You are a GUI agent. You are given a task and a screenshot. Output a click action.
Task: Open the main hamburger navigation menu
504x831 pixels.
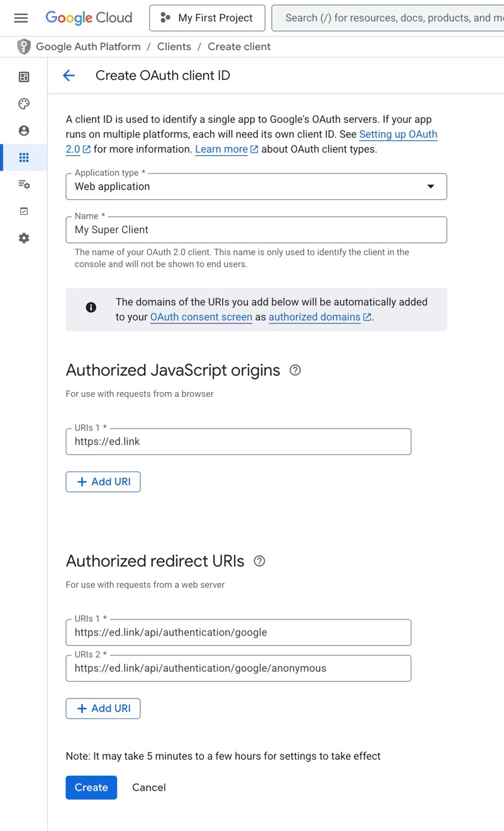coord(21,18)
